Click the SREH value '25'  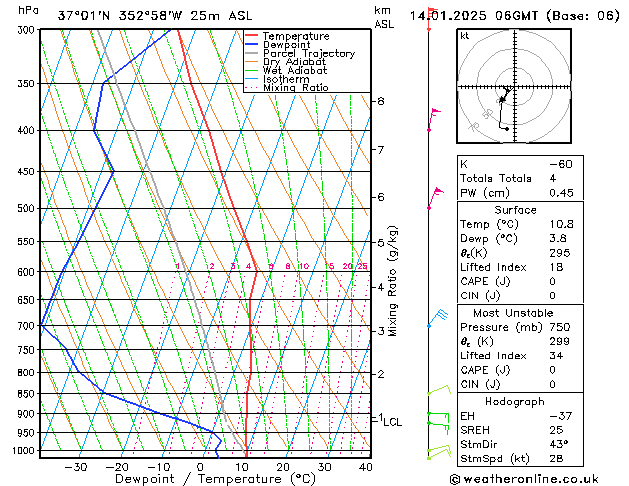point(556,430)
